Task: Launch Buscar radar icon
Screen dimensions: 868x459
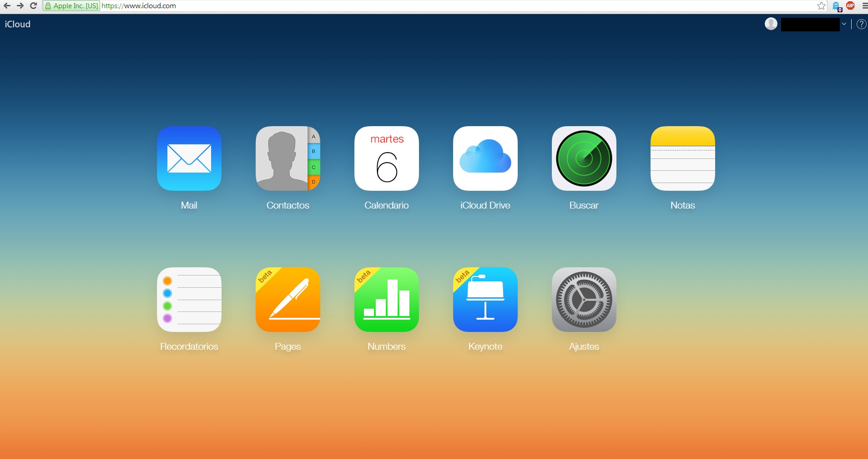Action: [x=584, y=158]
